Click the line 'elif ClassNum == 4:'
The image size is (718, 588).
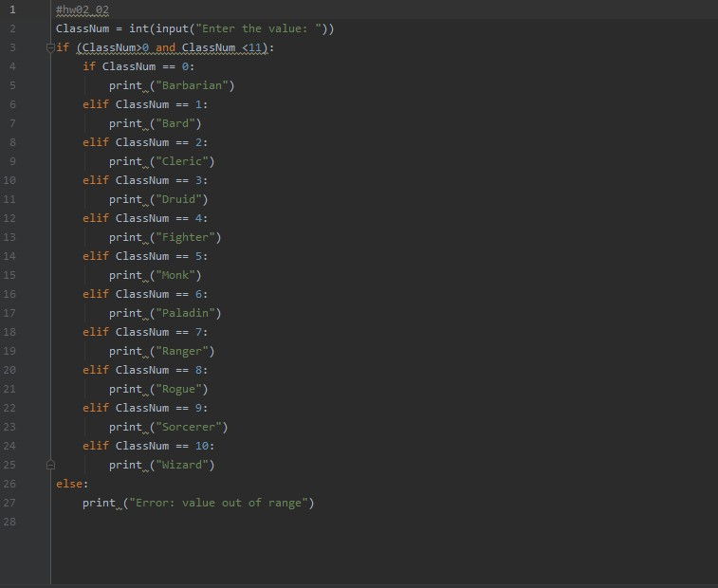pos(145,218)
